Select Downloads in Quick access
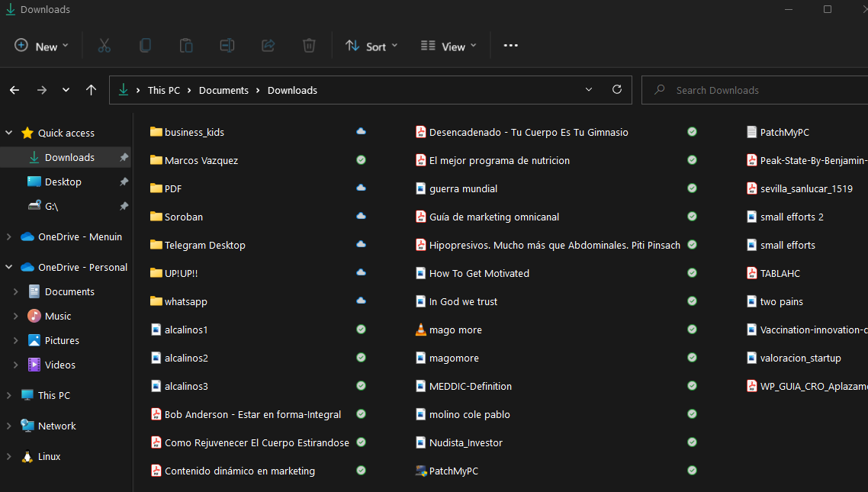 pyautogui.click(x=66, y=157)
